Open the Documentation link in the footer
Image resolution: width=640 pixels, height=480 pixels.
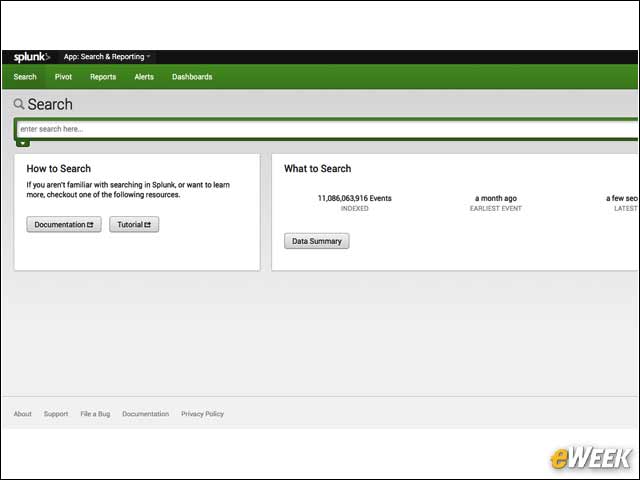(146, 414)
